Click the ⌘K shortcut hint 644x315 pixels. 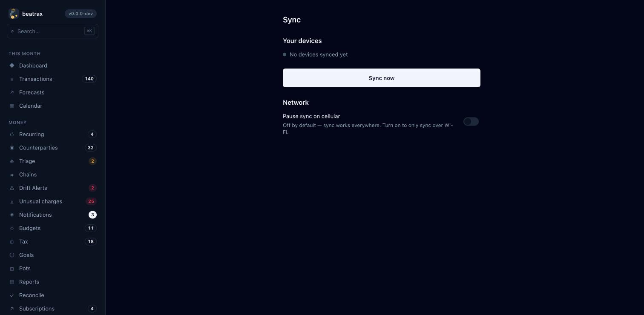89,31
